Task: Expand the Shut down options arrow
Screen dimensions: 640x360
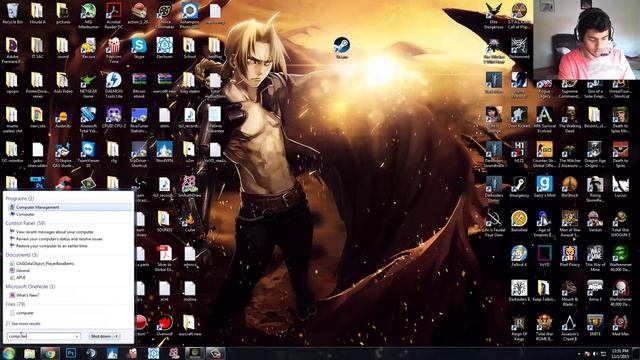Action: [x=117, y=336]
